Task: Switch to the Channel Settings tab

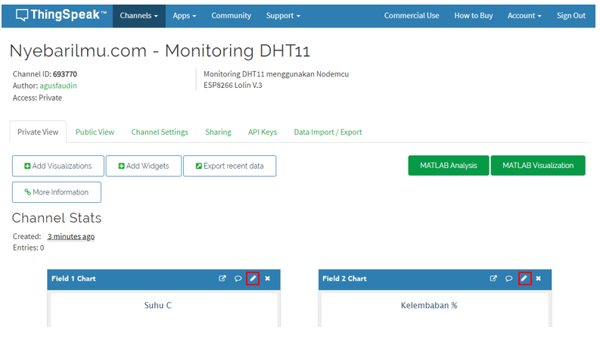Action: point(160,132)
